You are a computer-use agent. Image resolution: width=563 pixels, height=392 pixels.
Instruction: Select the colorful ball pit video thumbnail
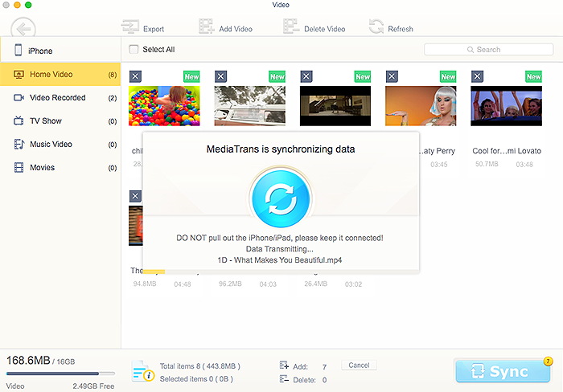point(164,106)
